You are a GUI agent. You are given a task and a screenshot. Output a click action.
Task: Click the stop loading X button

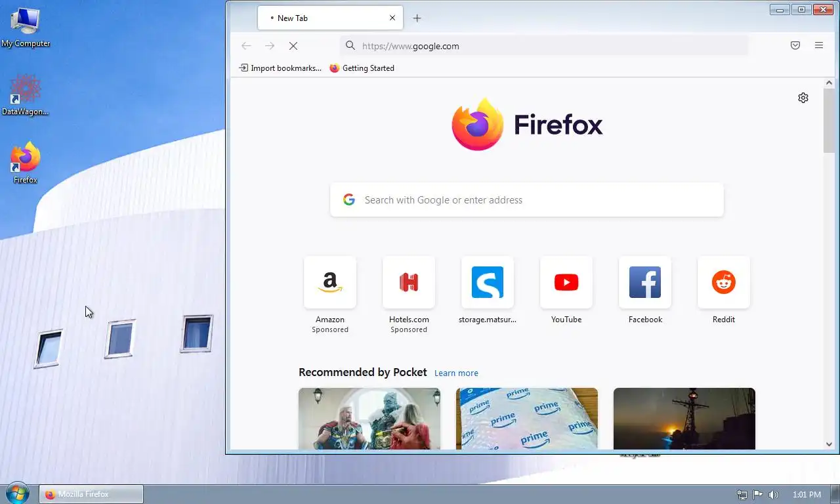point(293,46)
